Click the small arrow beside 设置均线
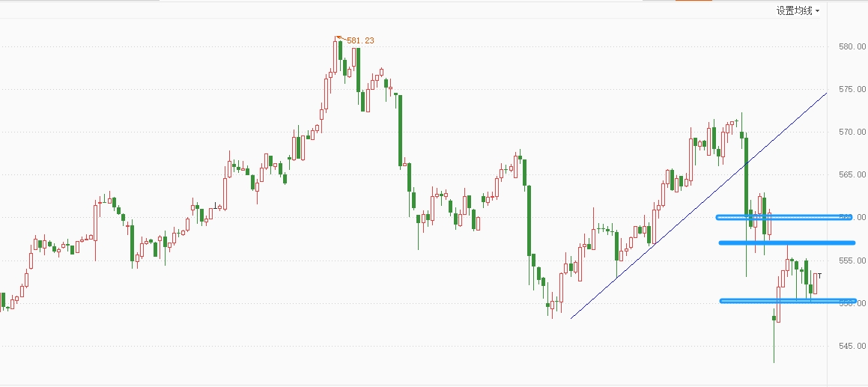The image size is (868, 387). tap(818, 11)
